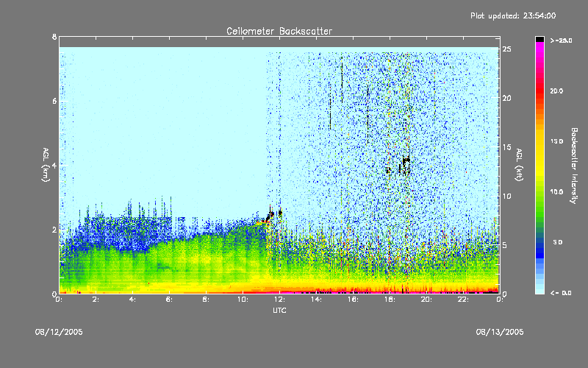The image size is (588, 368).
Task: Click the '8' tick on the km axis
Action: (x=54, y=37)
